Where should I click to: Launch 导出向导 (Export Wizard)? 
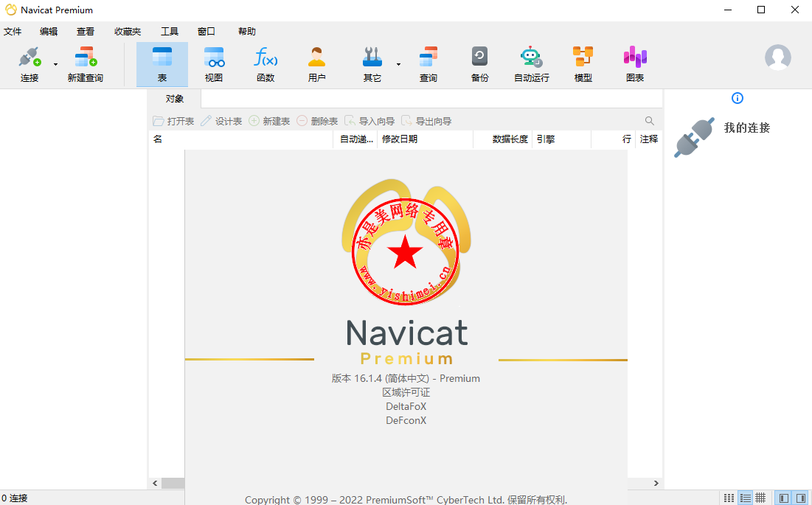click(x=427, y=121)
